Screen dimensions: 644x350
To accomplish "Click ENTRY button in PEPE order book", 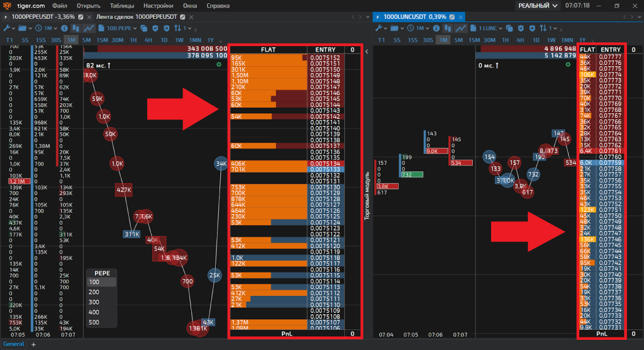I will coord(325,49).
